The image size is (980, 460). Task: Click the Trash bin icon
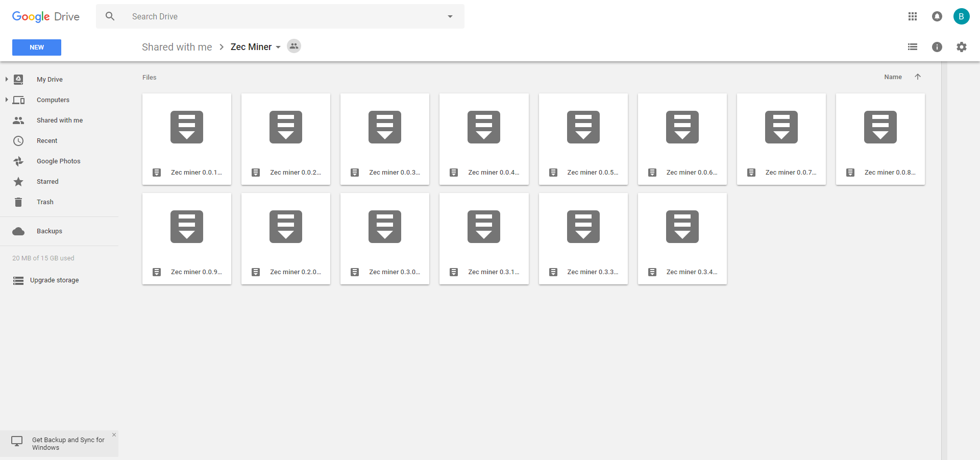[18, 202]
